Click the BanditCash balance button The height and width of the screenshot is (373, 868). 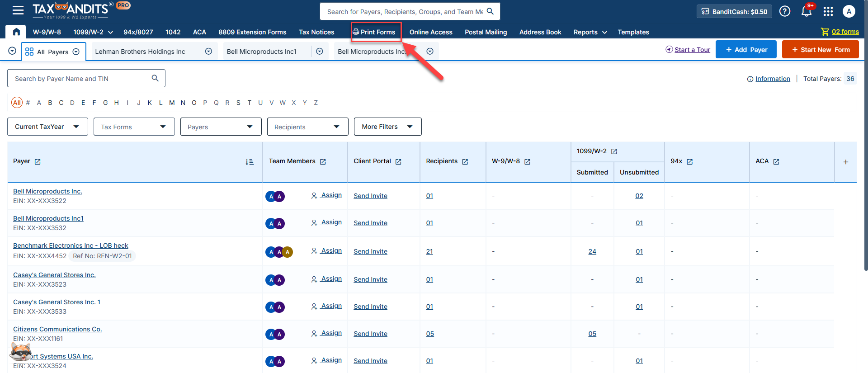click(x=735, y=11)
